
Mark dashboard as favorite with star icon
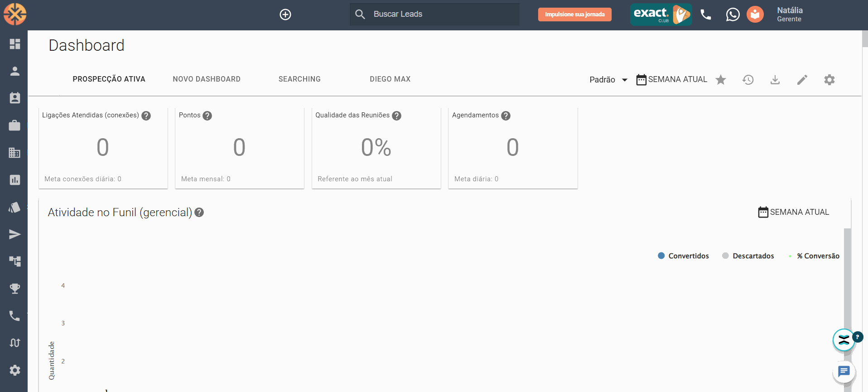(720, 80)
